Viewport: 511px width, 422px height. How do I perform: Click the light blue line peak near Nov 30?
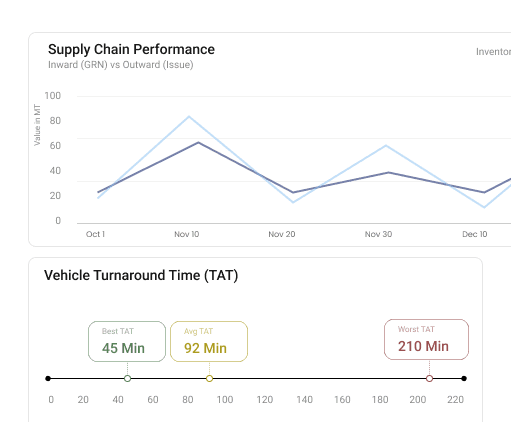click(386, 145)
